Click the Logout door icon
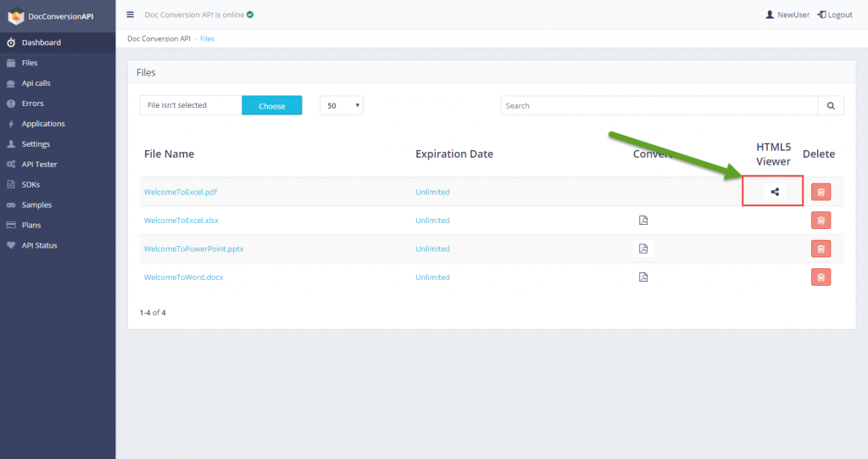 tap(822, 14)
